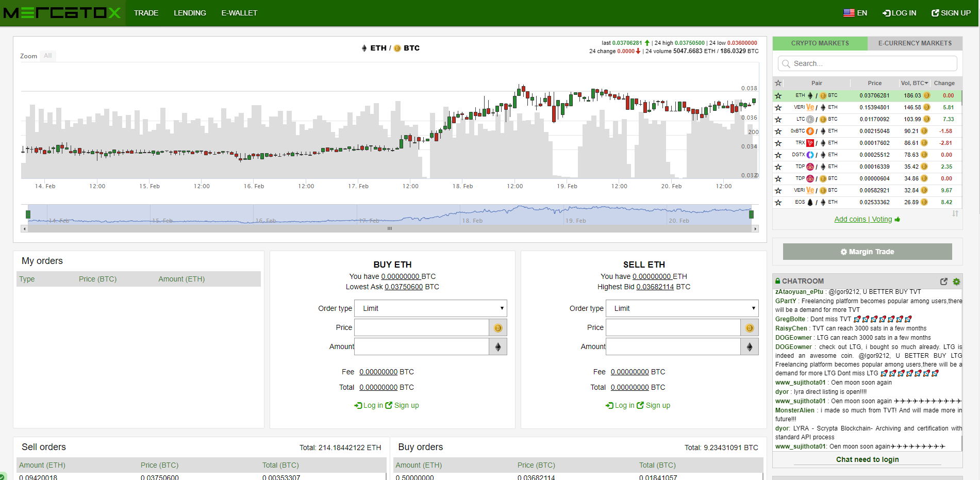Favorite the 0xBTC / ETH pair star
The height and width of the screenshot is (480, 980).
(778, 131)
